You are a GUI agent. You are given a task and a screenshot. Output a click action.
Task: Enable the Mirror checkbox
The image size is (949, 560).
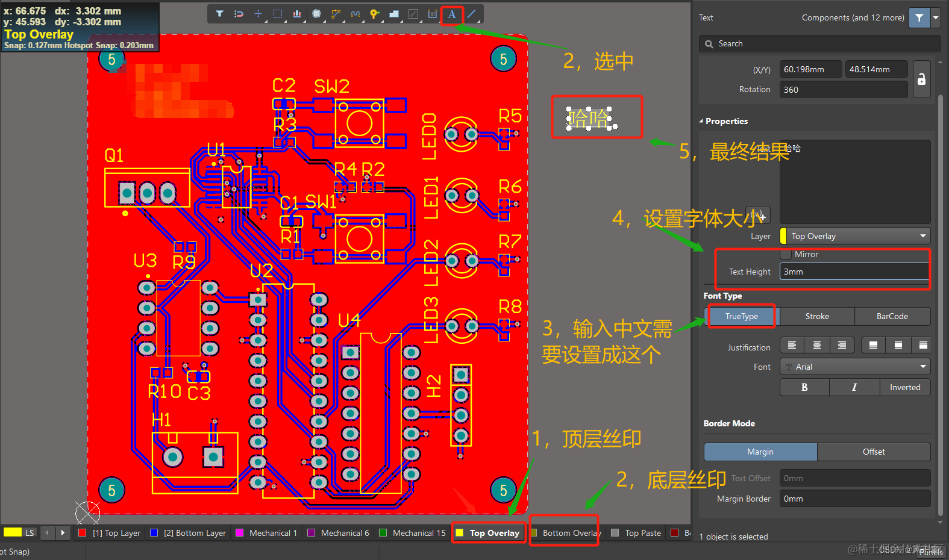click(x=786, y=254)
